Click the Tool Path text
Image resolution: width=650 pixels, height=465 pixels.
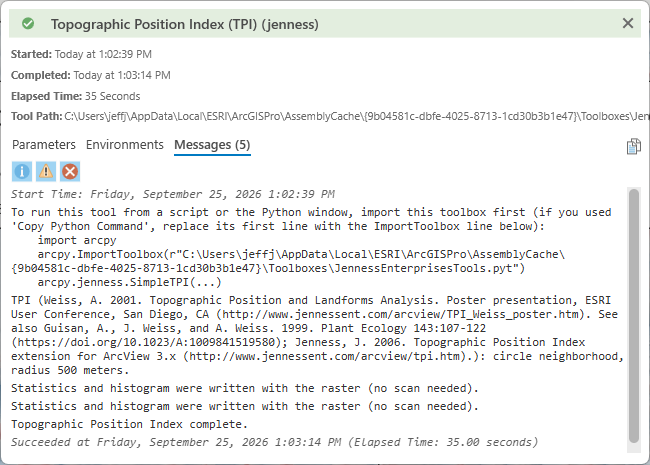pyautogui.click(x=330, y=116)
